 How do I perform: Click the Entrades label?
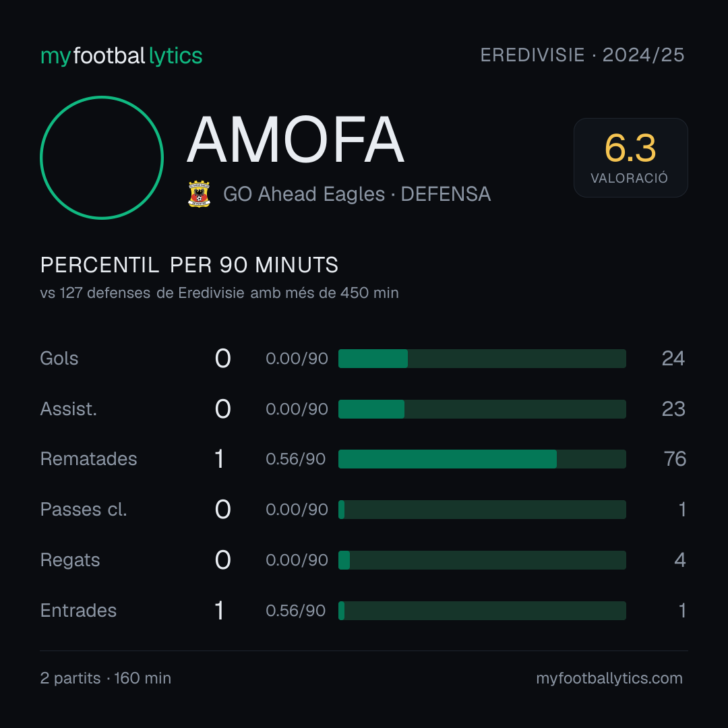(78, 611)
